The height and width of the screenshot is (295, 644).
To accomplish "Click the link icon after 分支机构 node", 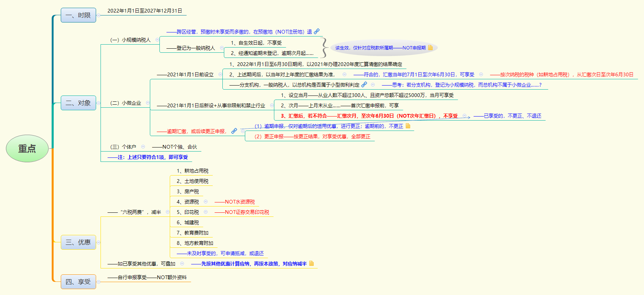I will [x=364, y=84].
